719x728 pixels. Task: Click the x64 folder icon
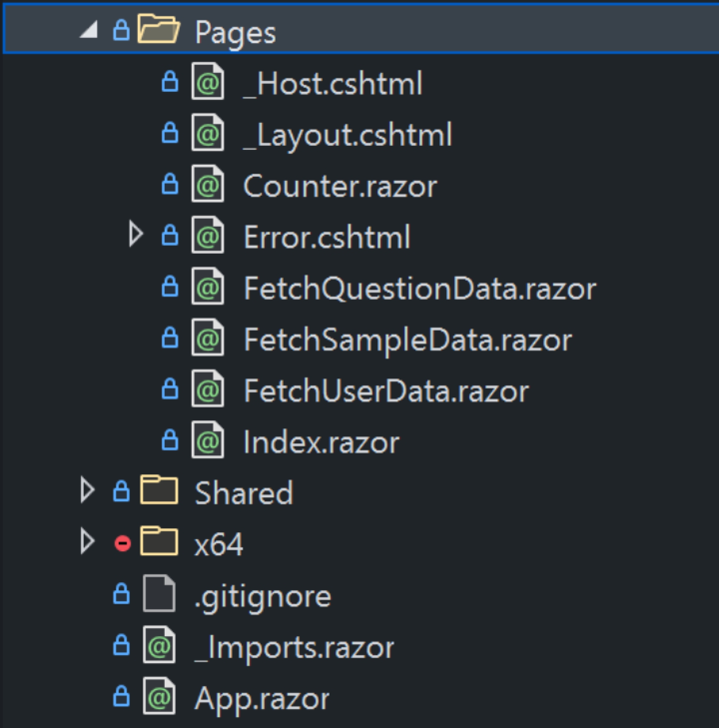(159, 541)
